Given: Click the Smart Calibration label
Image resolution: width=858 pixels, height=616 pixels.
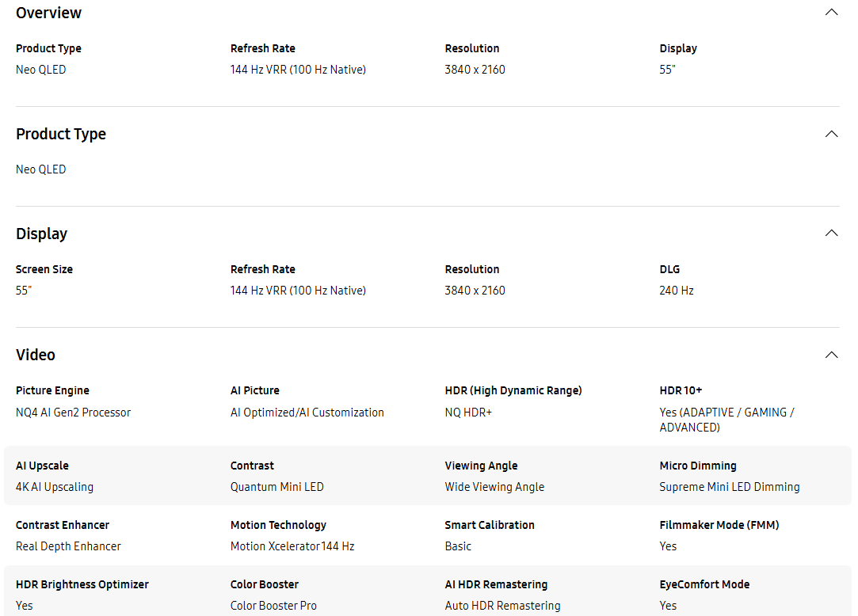Looking at the screenshot, I should pos(490,525).
